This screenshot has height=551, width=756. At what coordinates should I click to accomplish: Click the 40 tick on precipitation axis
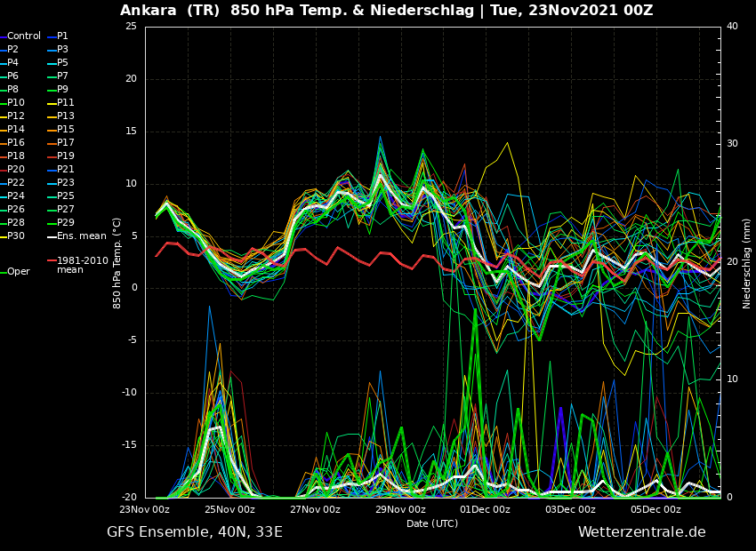click(x=732, y=26)
